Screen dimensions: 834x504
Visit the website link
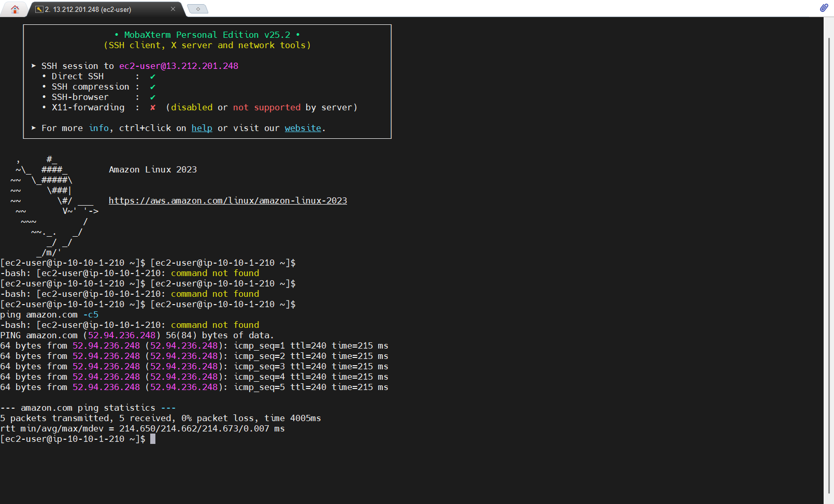(x=303, y=128)
